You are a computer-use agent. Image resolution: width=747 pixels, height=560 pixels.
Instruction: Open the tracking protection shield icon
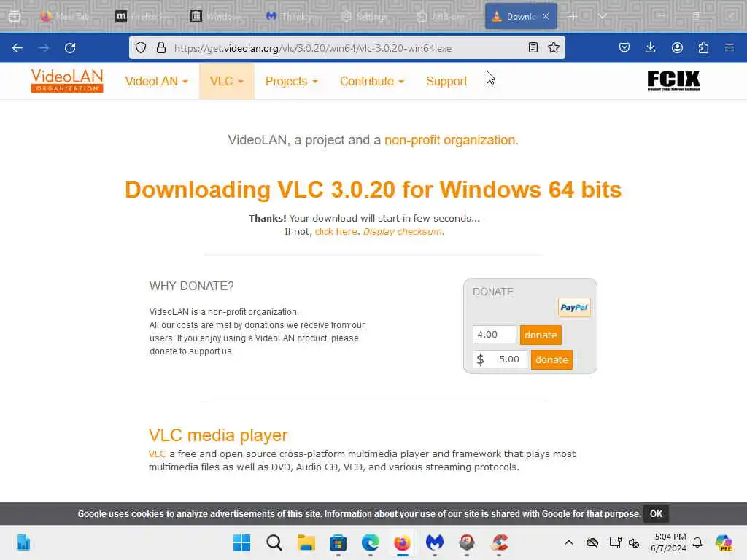(x=141, y=47)
